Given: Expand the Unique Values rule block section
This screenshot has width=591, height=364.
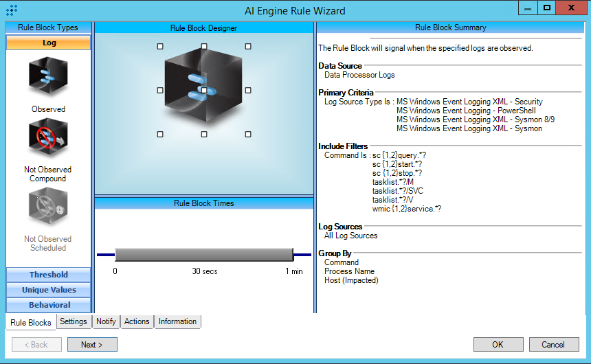Looking at the screenshot, I should [48, 290].
